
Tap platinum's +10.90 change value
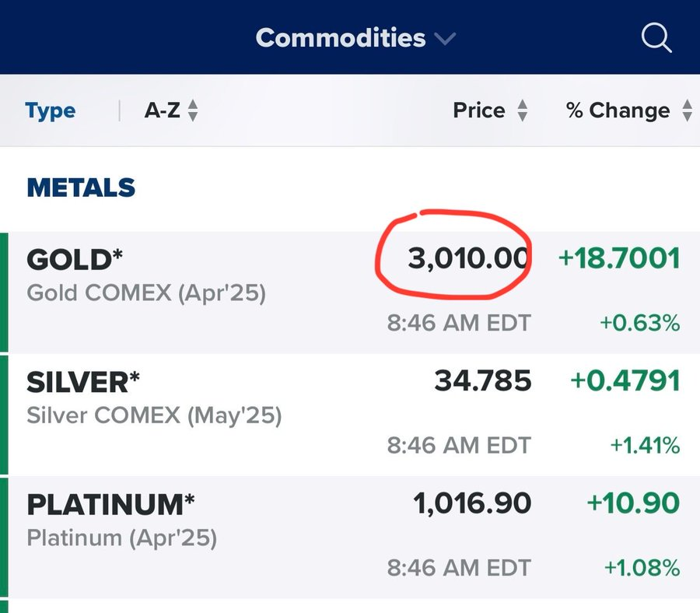pyautogui.click(x=633, y=504)
